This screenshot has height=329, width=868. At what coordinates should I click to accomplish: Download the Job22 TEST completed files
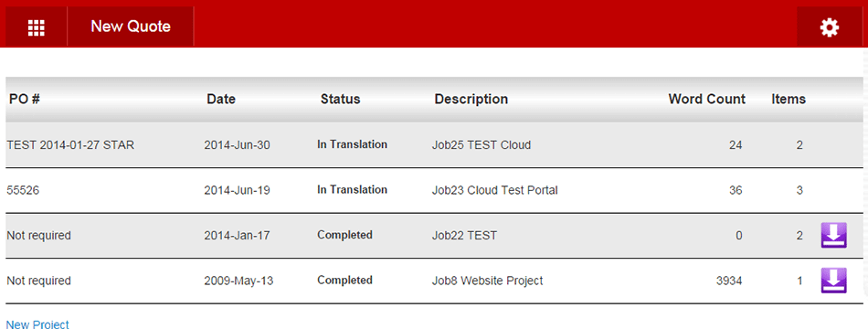[x=833, y=236]
